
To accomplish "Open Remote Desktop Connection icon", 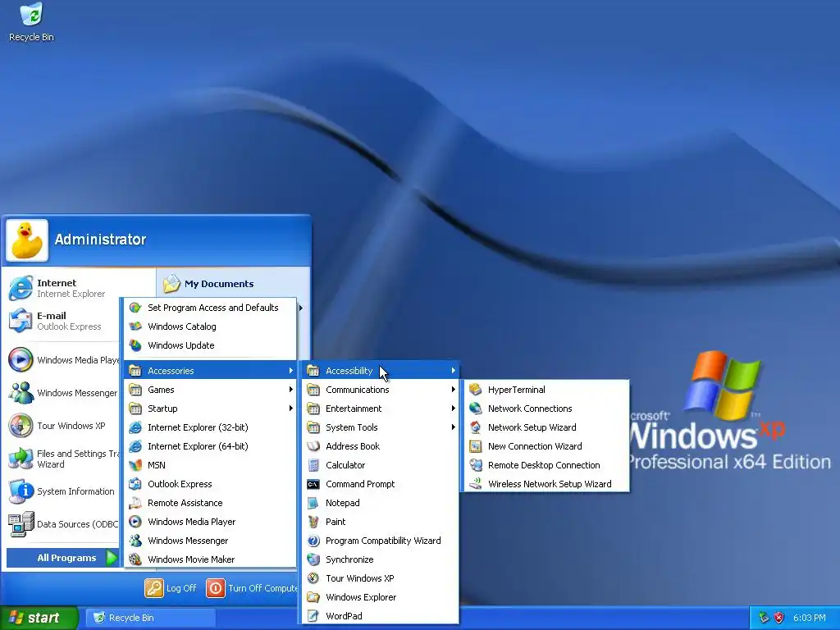I will 475,464.
